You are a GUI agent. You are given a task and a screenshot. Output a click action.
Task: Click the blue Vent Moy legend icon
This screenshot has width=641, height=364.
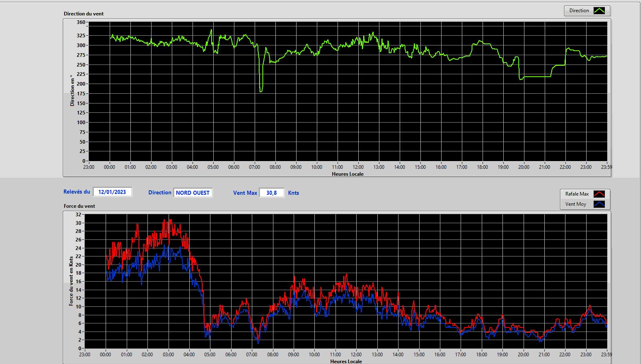tap(599, 204)
